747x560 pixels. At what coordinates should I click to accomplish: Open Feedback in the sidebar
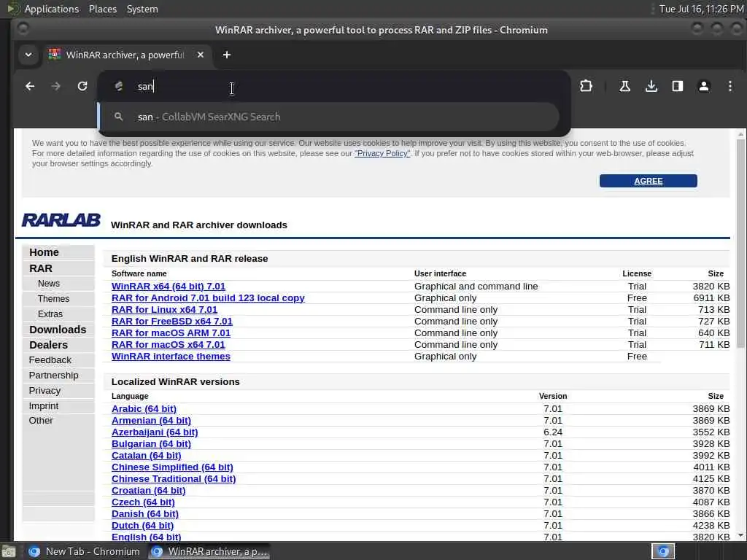coord(50,360)
